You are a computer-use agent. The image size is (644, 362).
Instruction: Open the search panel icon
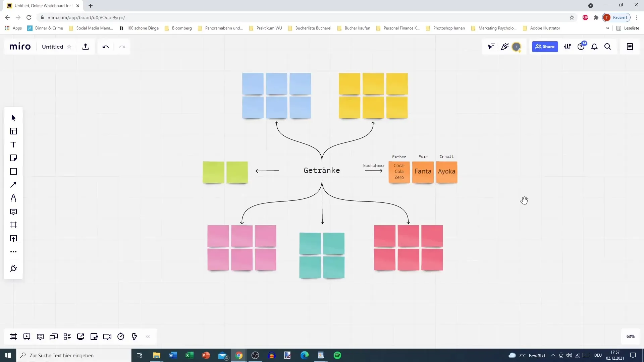click(607, 46)
